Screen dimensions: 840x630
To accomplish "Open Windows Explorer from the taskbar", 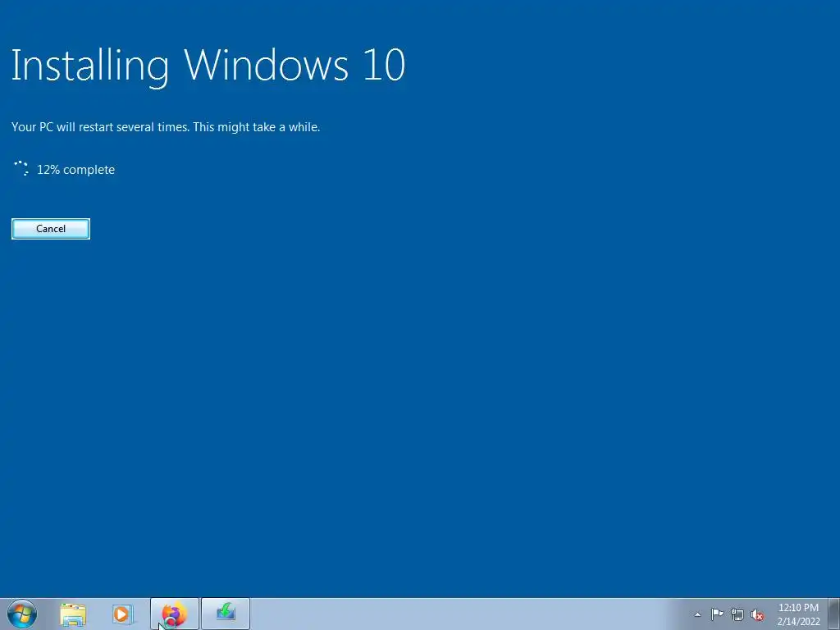I will tap(73, 614).
